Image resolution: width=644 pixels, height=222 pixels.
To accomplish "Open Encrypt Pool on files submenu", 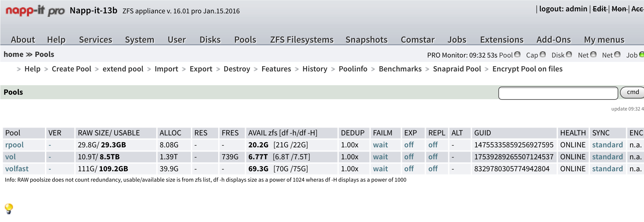I will [527, 69].
